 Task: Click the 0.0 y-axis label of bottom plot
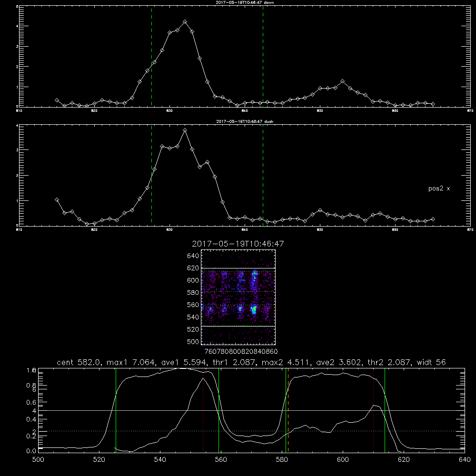click(31, 451)
